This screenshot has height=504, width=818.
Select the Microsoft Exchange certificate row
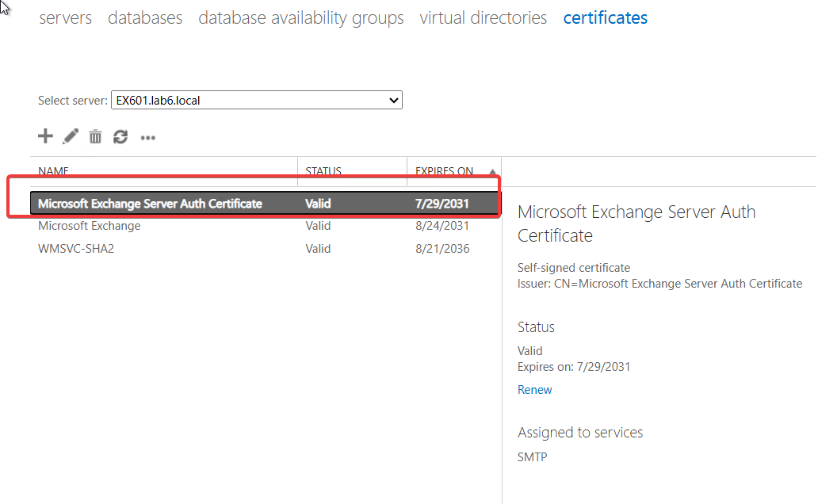(x=265, y=226)
